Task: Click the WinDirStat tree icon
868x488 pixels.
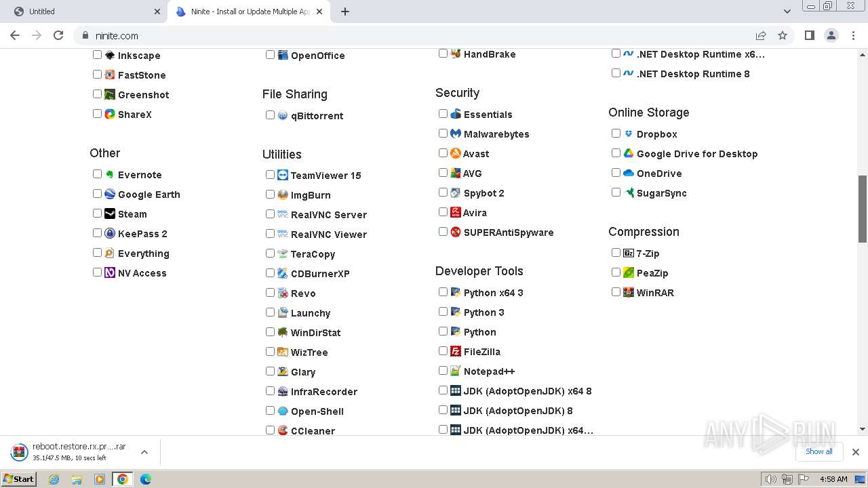Action: tap(283, 332)
